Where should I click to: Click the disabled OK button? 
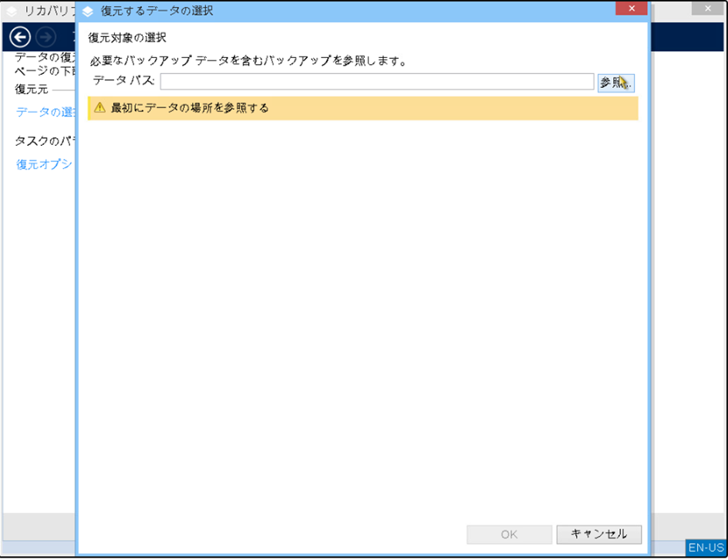pyautogui.click(x=509, y=535)
